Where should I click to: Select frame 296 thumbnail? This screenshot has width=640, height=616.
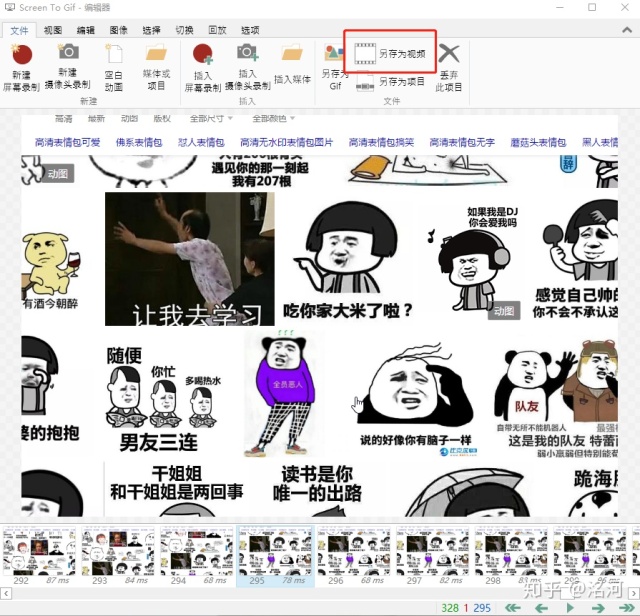pyautogui.click(x=354, y=556)
